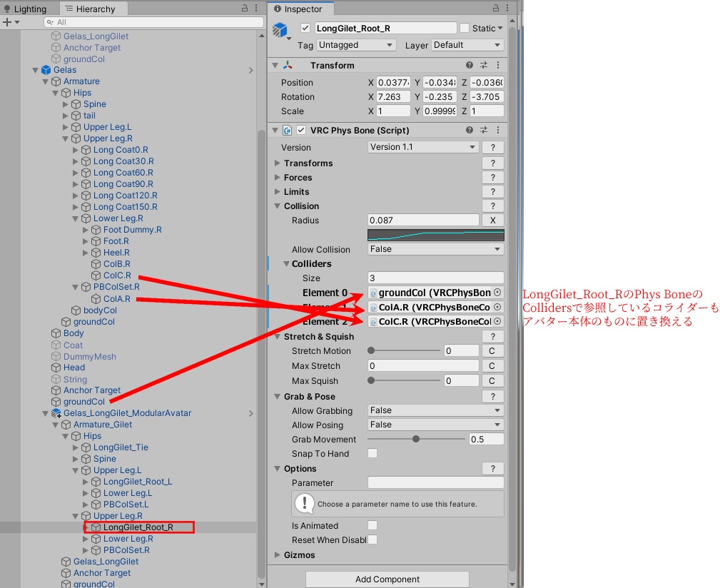The height and width of the screenshot is (588, 720).
Task: Adjust the Grab Movement slider
Action: [x=417, y=440]
